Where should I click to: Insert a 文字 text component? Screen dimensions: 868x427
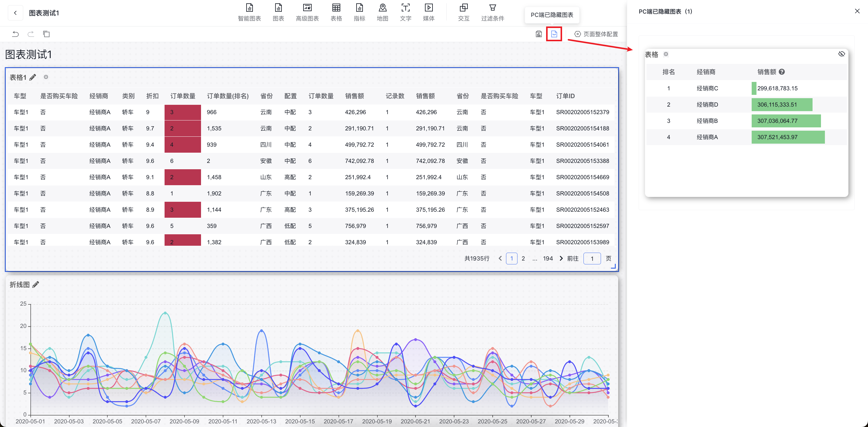[x=406, y=12]
